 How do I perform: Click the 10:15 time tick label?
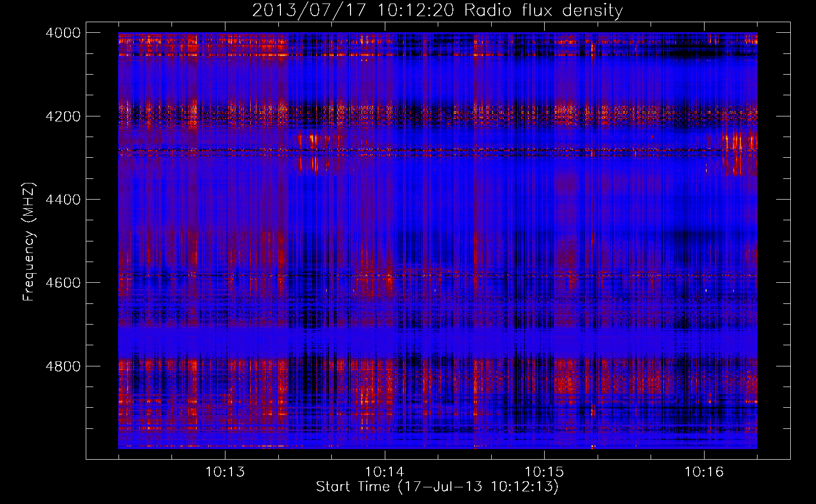click(544, 472)
